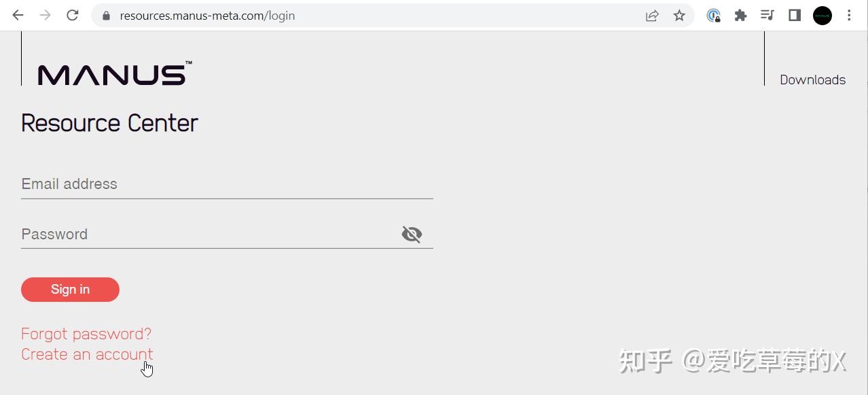Viewport: 868px width, 395px height.
Task: Open Chrome's three-dot menu
Action: pos(849,15)
